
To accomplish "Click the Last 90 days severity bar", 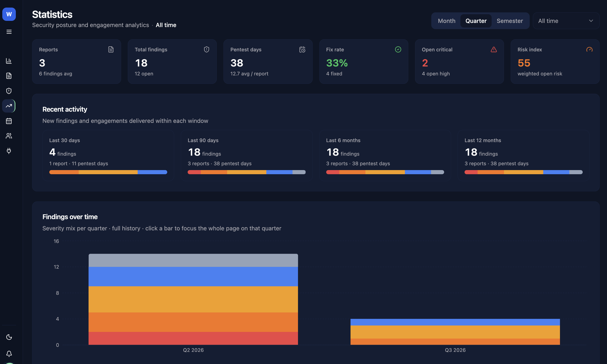I will [247, 172].
